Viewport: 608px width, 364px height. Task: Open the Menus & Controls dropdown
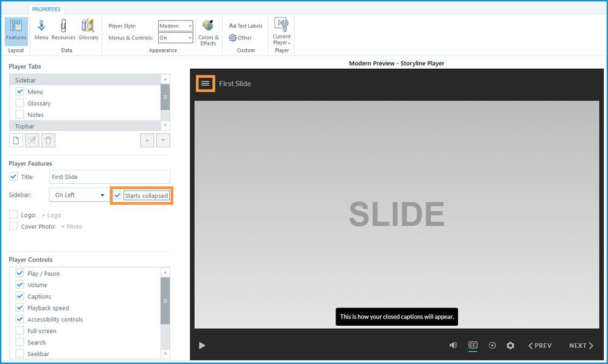point(175,38)
